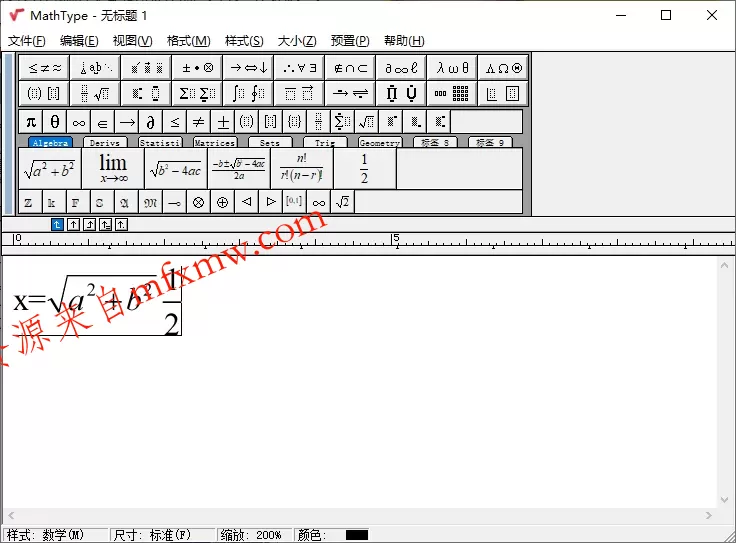This screenshot has height=543, width=736.
Task: Open the 编辑(E) menu
Action: coord(79,41)
